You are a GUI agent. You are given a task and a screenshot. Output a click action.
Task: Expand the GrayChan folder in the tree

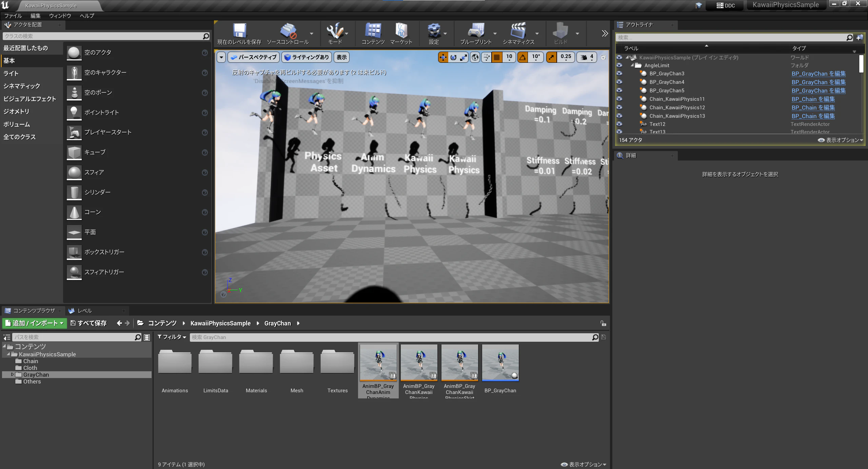[x=13, y=374]
